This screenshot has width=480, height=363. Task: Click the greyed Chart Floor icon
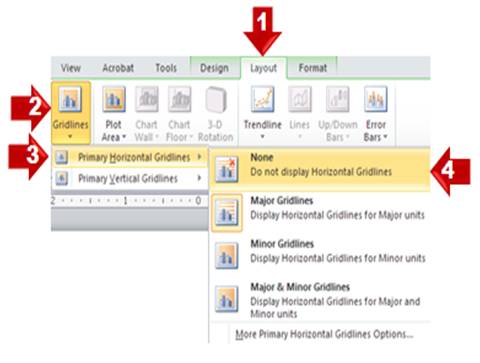point(179,99)
